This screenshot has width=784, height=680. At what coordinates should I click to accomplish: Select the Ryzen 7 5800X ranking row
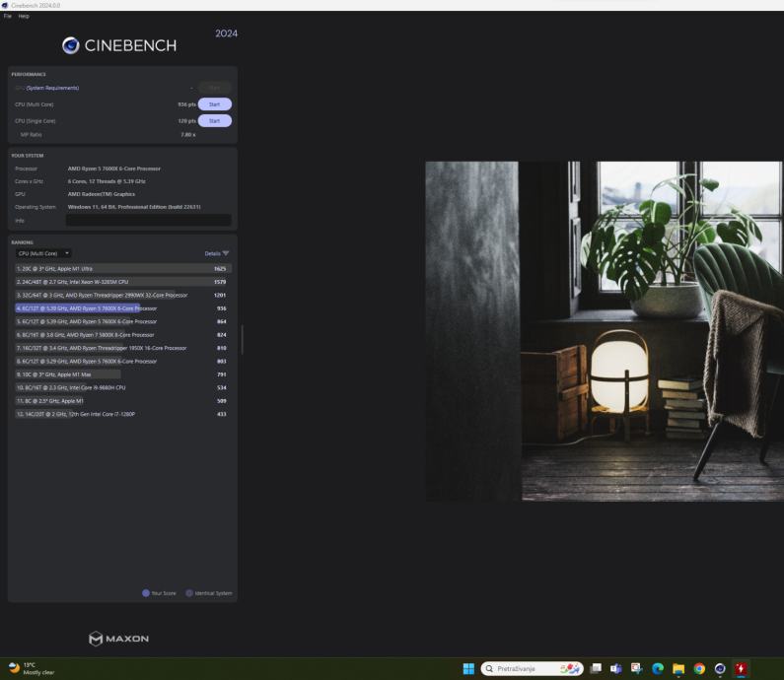[123, 335]
